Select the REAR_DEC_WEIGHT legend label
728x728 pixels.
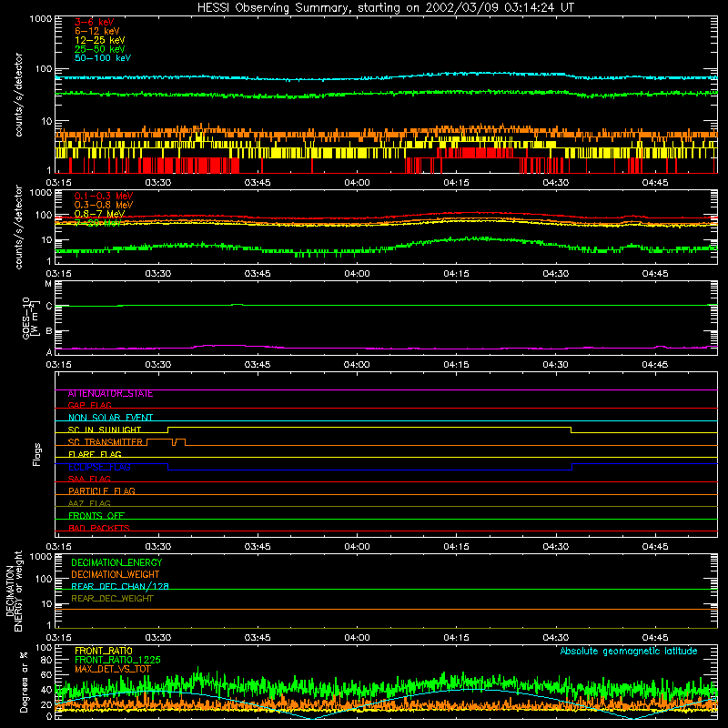(x=112, y=599)
